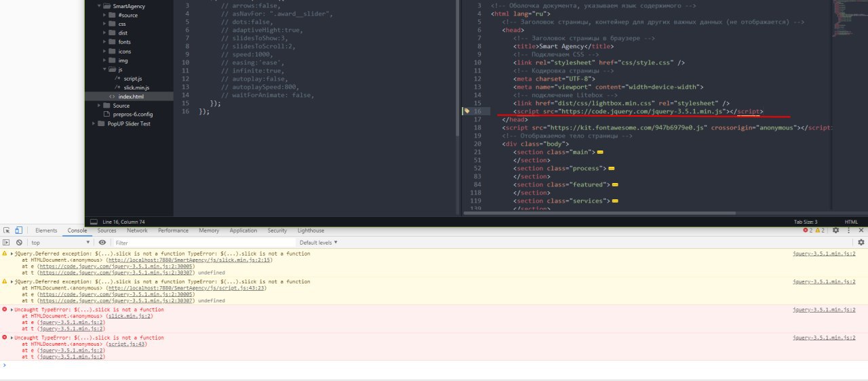Viewport: 868px width, 381px height.
Task: Click the bookmark marker on line 16 gutter
Action: click(466, 111)
